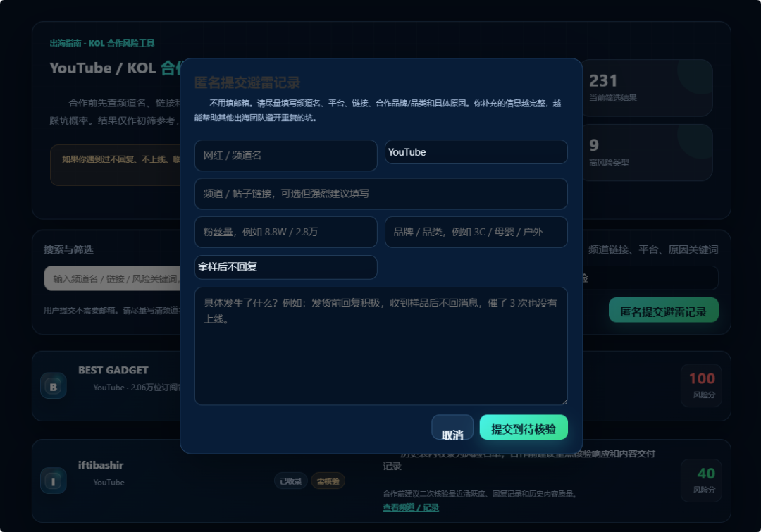
Task: Click the 具体发生了什么 description textarea
Action: 381,346
